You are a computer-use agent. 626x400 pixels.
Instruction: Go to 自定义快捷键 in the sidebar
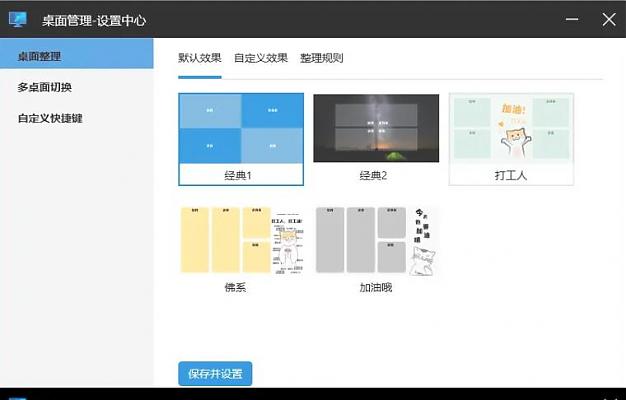pos(50,118)
